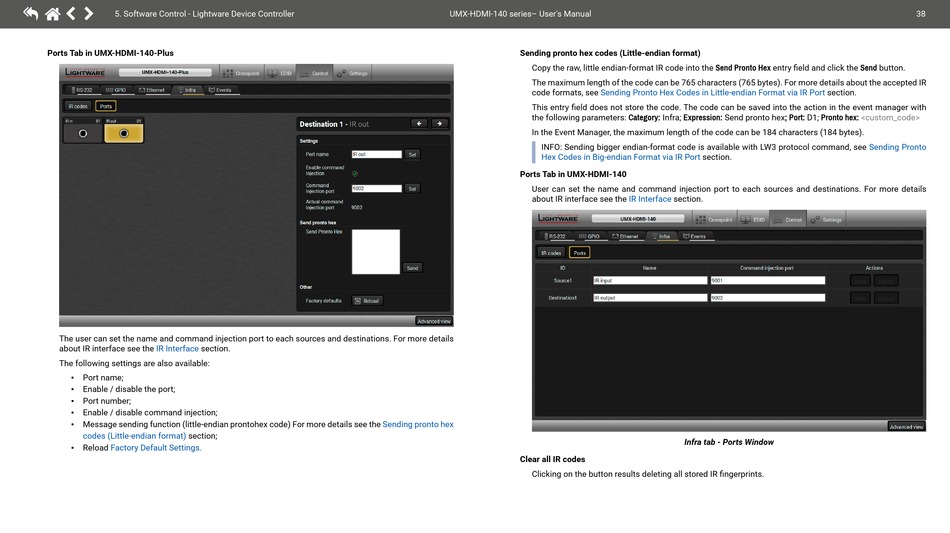Screen dimensions: 950x533
Task: Open IR Interface link under UMX-HDMI-140 heading
Action: coord(649,199)
